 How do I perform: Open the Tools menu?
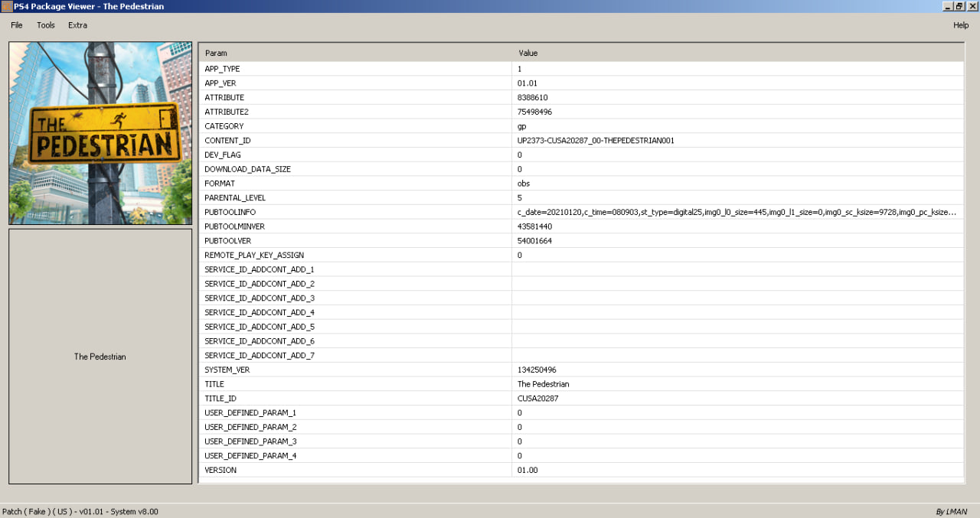click(x=46, y=25)
